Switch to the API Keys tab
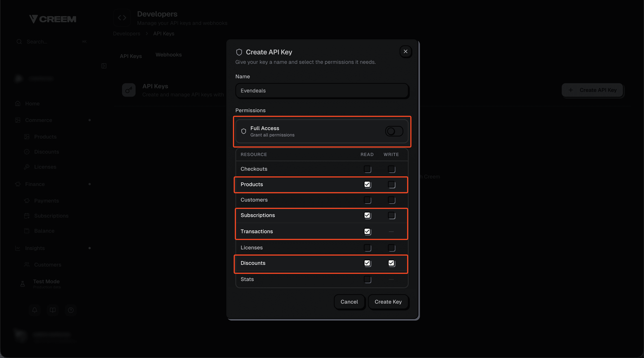Viewport: 644px width, 358px height. point(131,56)
